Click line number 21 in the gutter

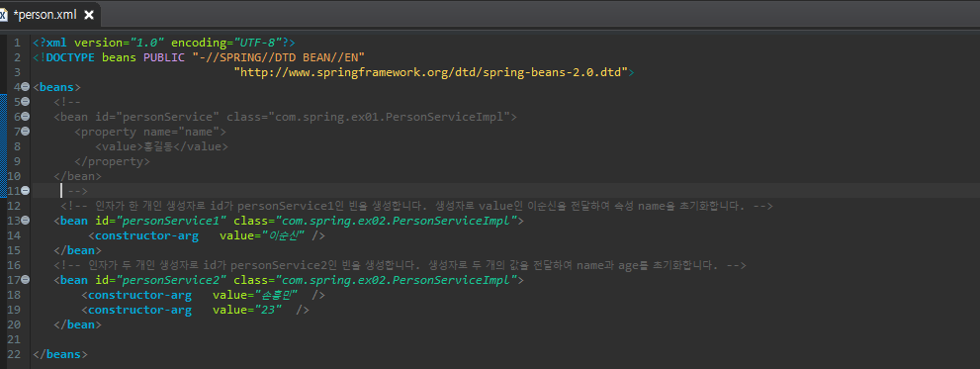[14, 340]
